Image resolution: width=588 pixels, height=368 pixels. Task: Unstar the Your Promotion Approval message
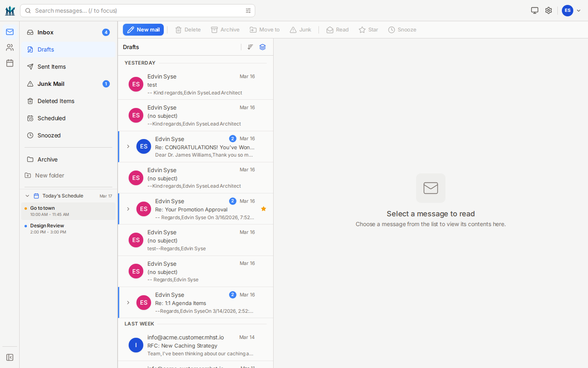[x=263, y=209]
